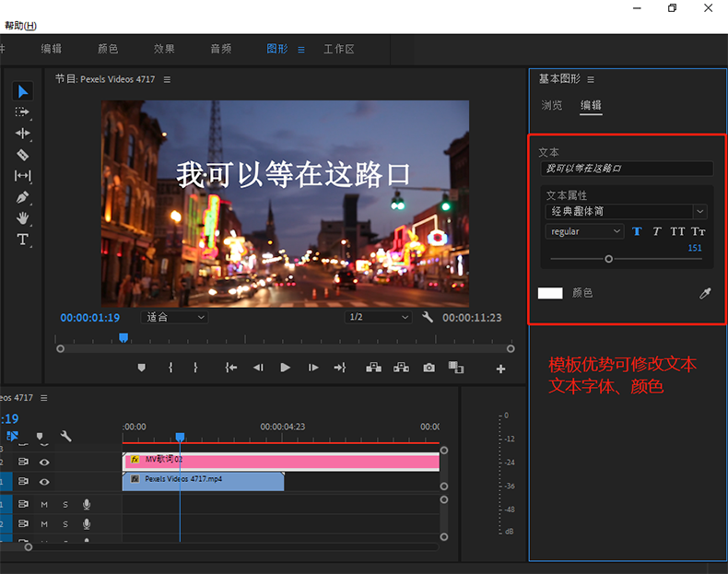
Task: Toggle all caps text style
Action: point(677,231)
